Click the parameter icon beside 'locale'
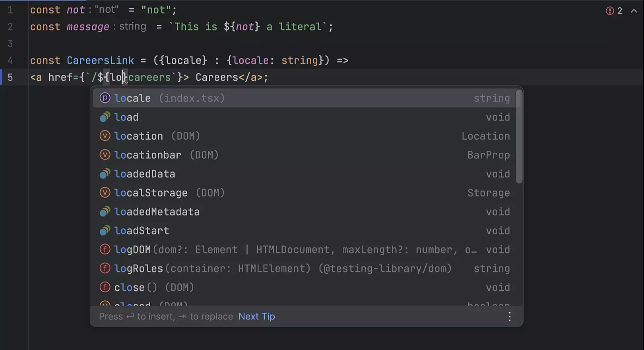 click(105, 98)
